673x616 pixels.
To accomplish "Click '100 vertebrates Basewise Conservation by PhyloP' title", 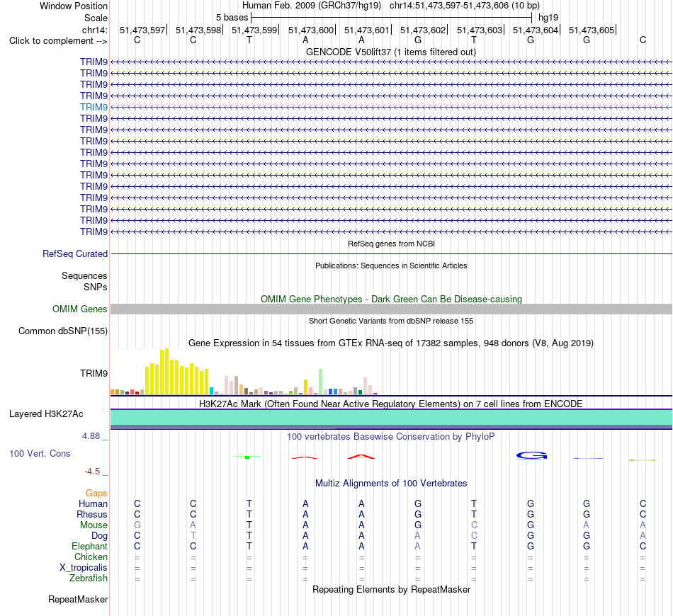I will [x=391, y=437].
